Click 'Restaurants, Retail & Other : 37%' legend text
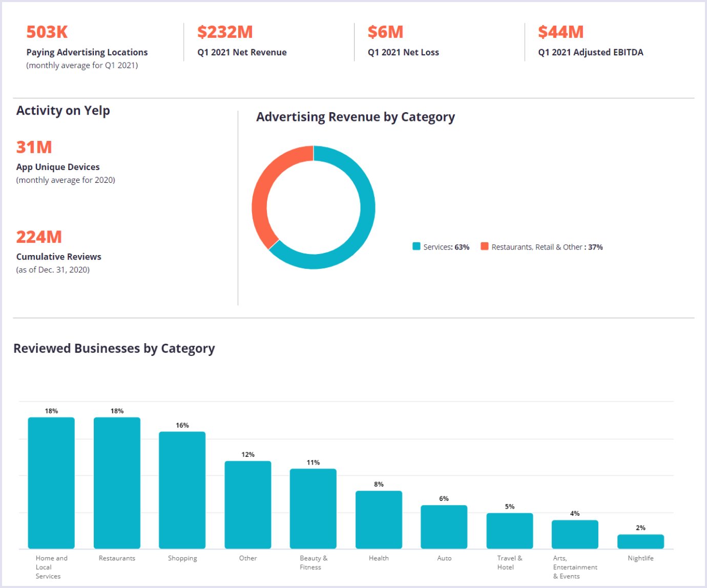Screen dimensions: 707x588 (x=547, y=247)
